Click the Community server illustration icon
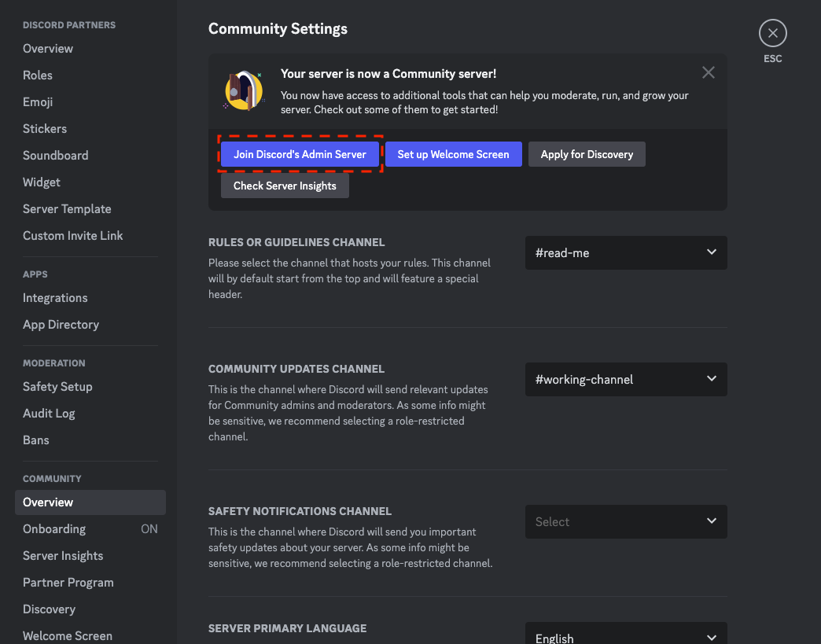 click(243, 90)
